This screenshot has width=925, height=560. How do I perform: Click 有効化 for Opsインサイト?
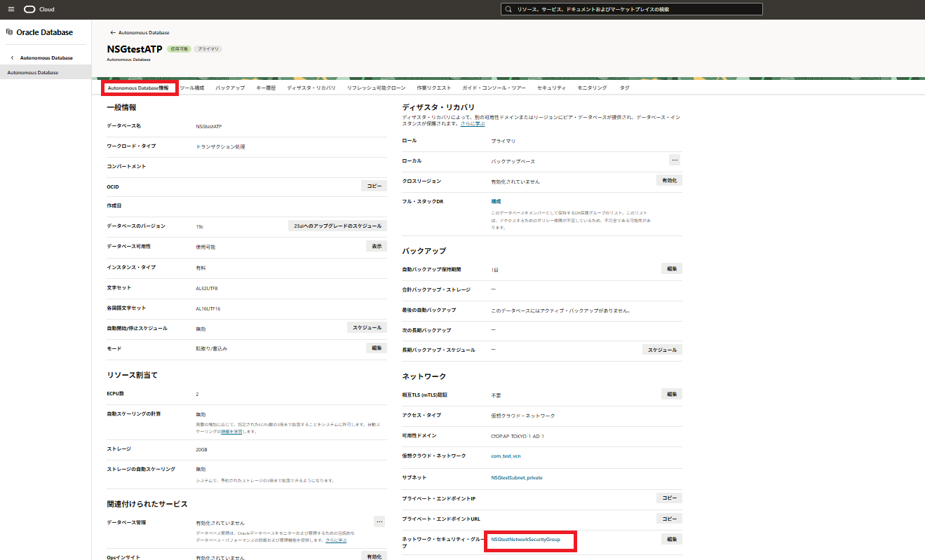point(374,555)
